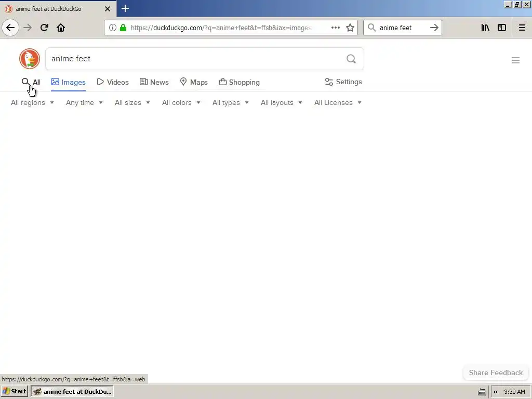Expand hidden system tray icons chevron
Screen dimensions: 532x399
coord(496,392)
